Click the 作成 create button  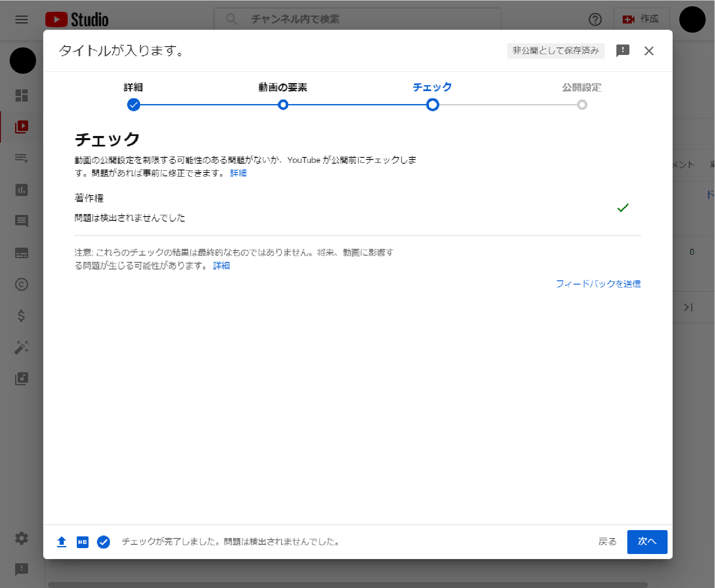(x=641, y=19)
